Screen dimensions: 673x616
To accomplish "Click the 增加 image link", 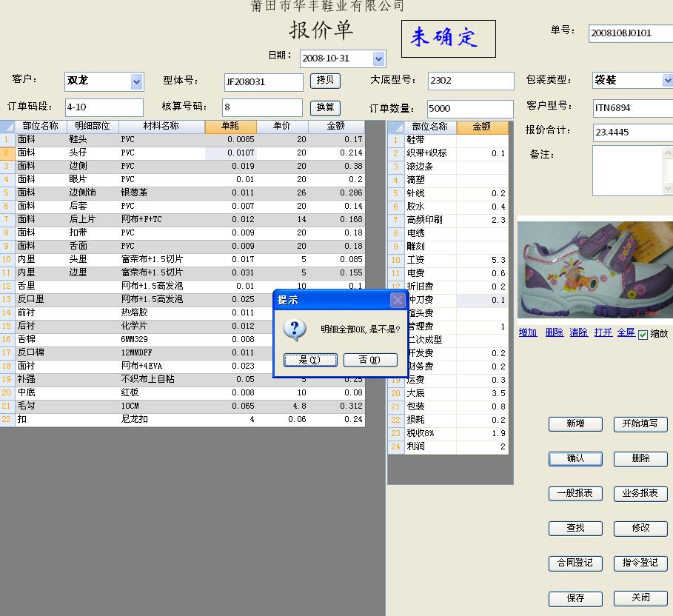I will coord(528,333).
